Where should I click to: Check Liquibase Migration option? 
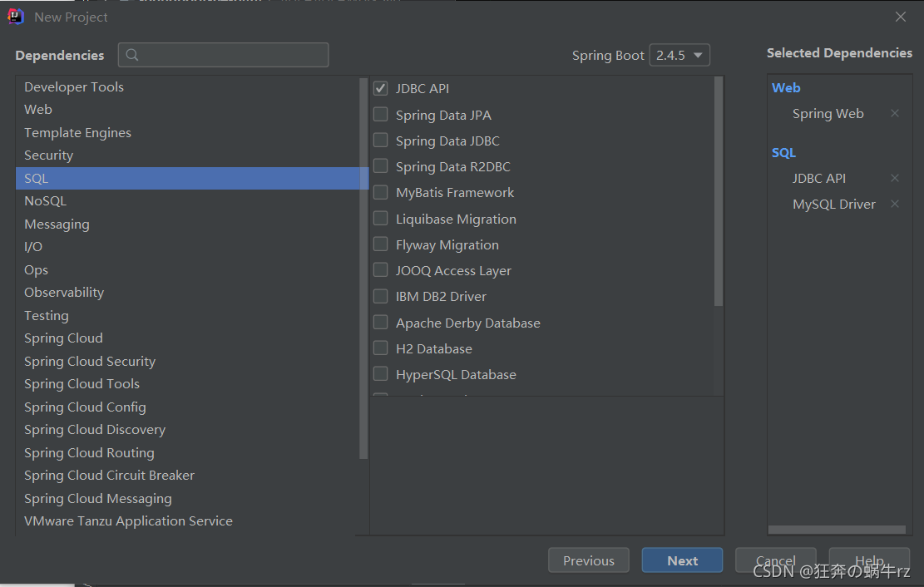(x=381, y=218)
